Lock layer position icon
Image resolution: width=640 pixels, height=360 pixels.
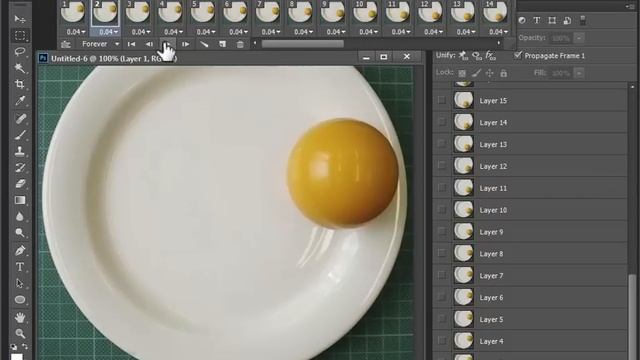(x=489, y=73)
